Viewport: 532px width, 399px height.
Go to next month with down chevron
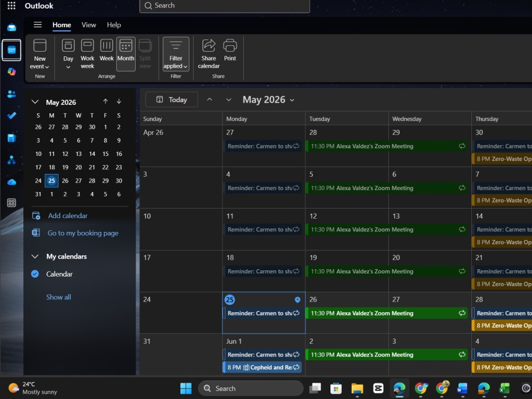(x=229, y=100)
